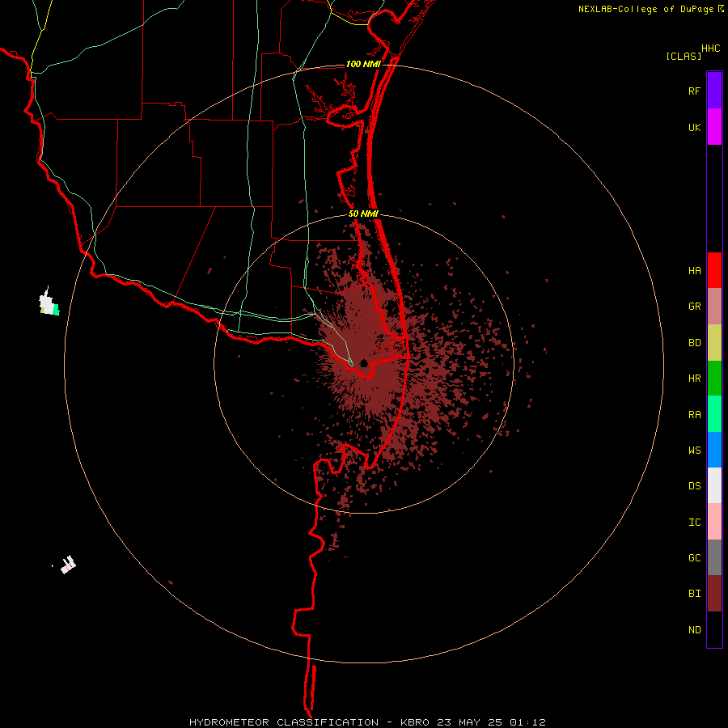Click the HR green legend swatch
The image size is (728, 728).
pos(714,378)
